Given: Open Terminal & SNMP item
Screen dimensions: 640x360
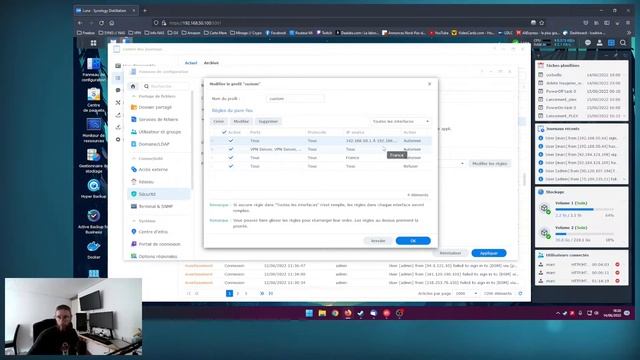Looking at the screenshot, I should point(156,207).
